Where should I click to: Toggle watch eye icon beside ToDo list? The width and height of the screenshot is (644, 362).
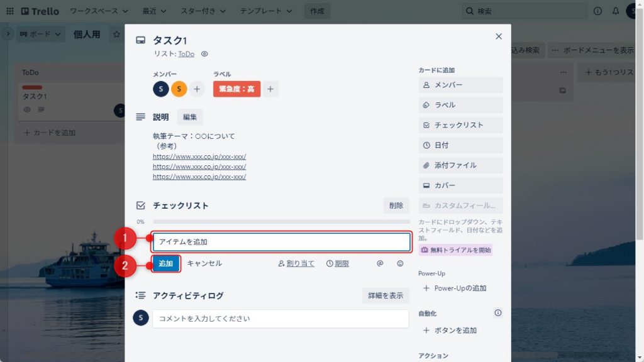204,54
